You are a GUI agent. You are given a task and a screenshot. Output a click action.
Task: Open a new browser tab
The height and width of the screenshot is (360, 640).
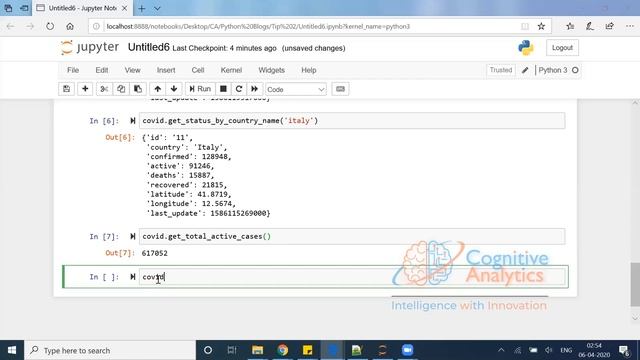click(x=142, y=8)
